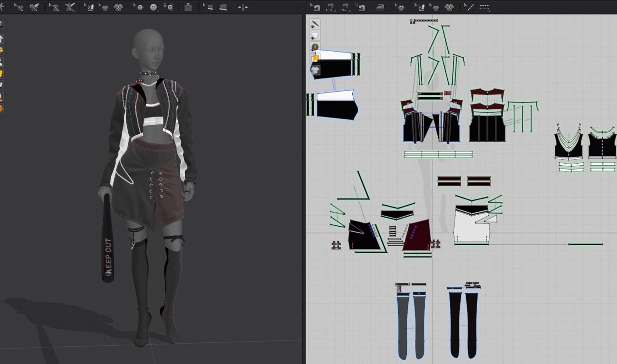Open the Button tool's dropdown options
This screenshot has height=364, width=617.
pyautogui.click(x=159, y=10)
